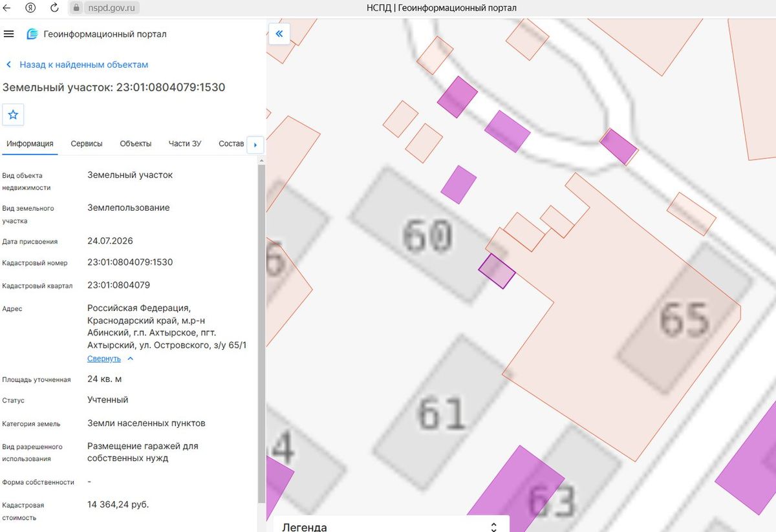This screenshot has height=532, width=776.
Task: Click the Кадастровый номер value 23:01:0804079:1530
Action: [x=130, y=262]
